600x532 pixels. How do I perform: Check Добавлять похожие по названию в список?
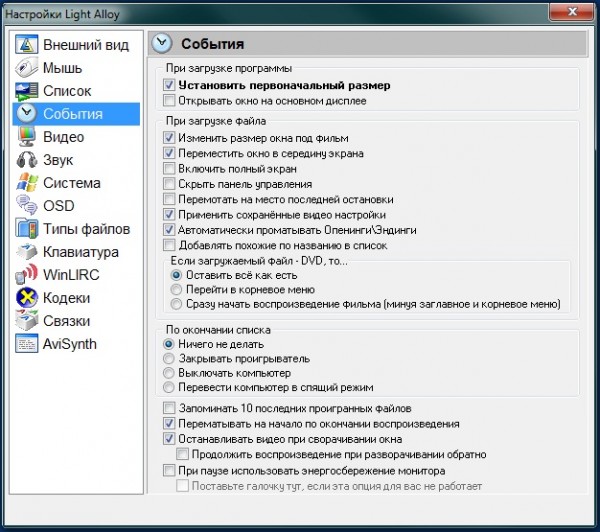pos(169,245)
